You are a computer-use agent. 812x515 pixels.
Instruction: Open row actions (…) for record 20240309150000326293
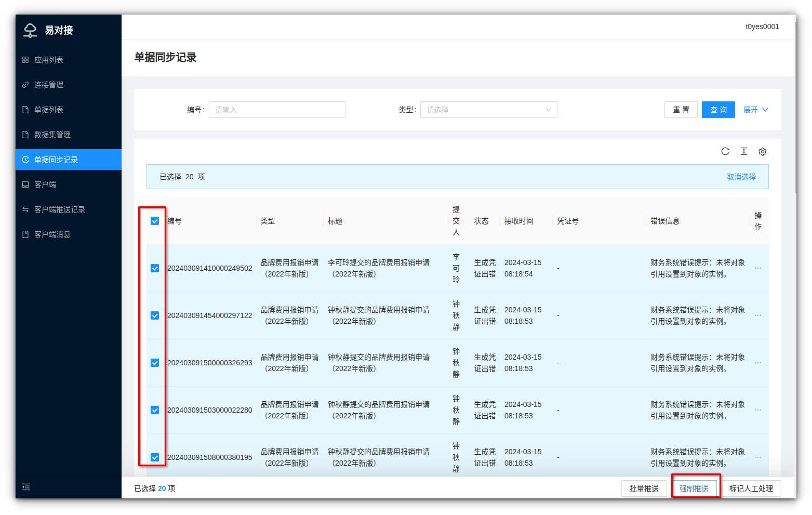click(x=757, y=363)
